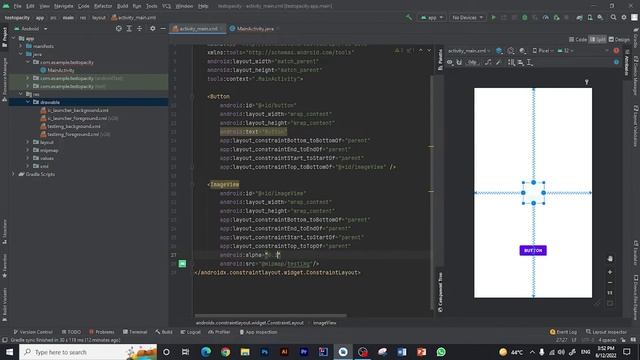Hide the Project tool window
Image resolution: width=640 pixels, height=360 pixels.
pos(163,29)
